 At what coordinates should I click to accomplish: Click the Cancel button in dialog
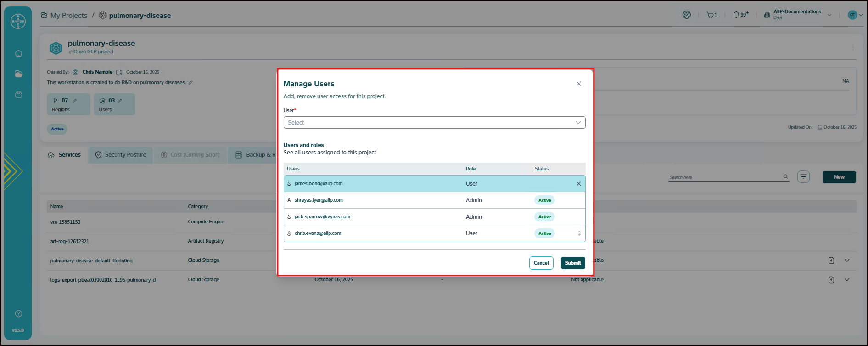point(541,263)
